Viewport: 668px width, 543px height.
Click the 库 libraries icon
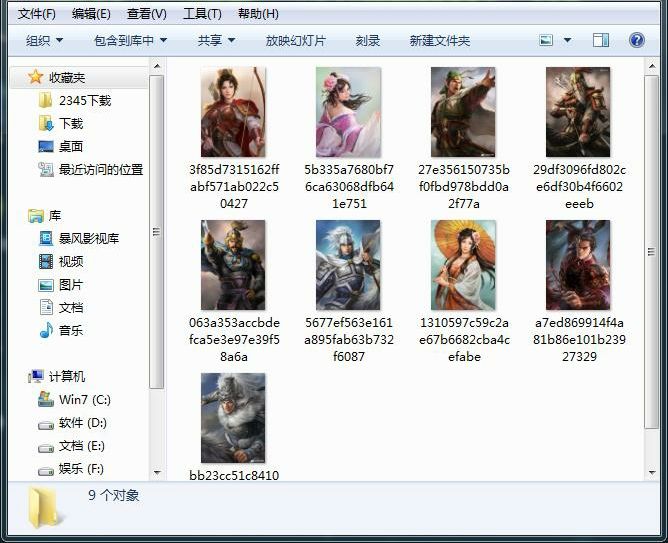click(x=36, y=216)
